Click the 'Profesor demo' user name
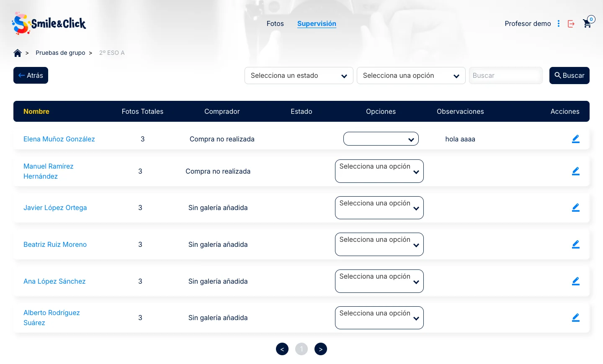This screenshot has height=364, width=603. coord(528,24)
